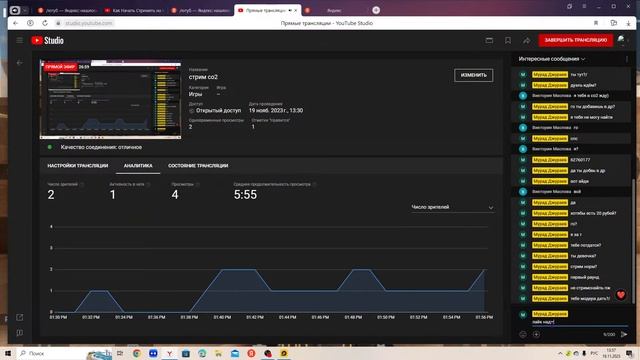Reload the page with refresh icon
The image size is (640, 360).
click(x=45, y=23)
